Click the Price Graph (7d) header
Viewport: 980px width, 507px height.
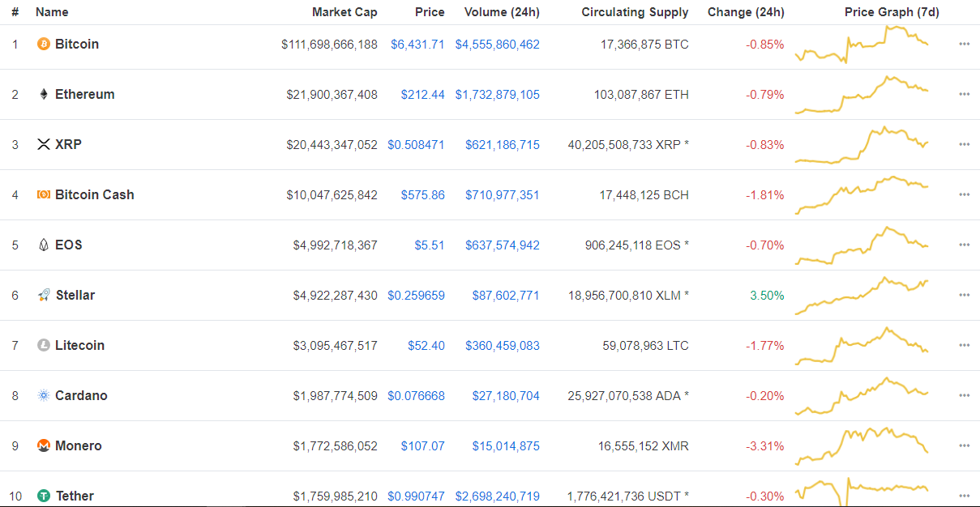pyautogui.click(x=892, y=12)
